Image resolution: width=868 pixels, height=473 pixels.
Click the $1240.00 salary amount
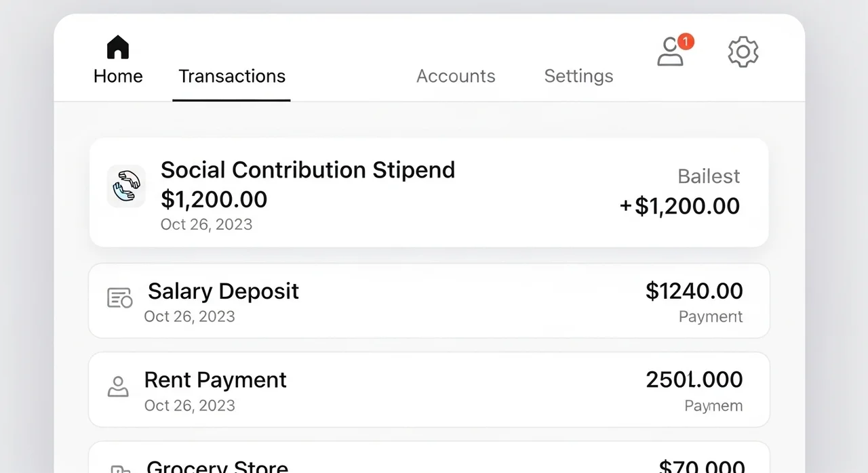(694, 291)
